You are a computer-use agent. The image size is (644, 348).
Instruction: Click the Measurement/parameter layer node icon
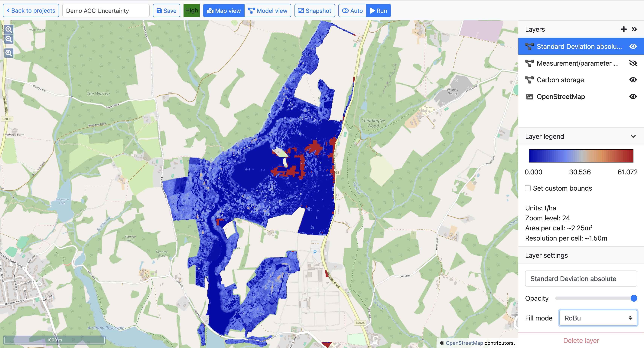[x=529, y=63]
